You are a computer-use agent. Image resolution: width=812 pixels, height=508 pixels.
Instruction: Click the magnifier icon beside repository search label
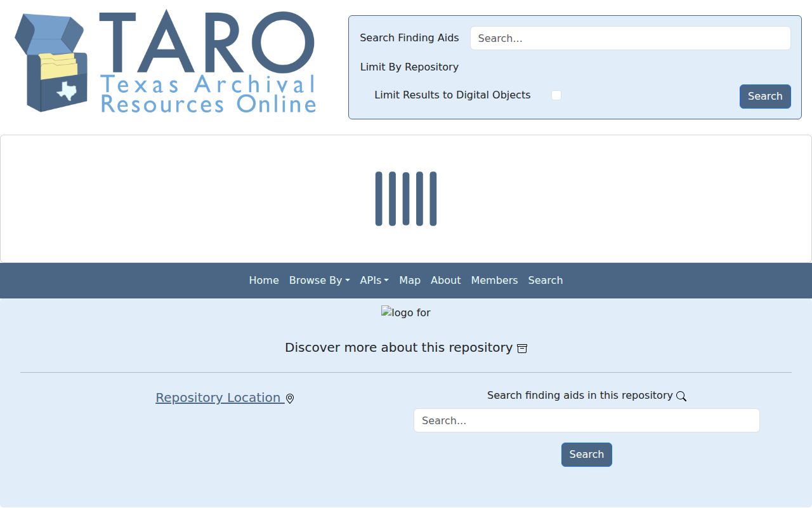pyautogui.click(x=681, y=396)
